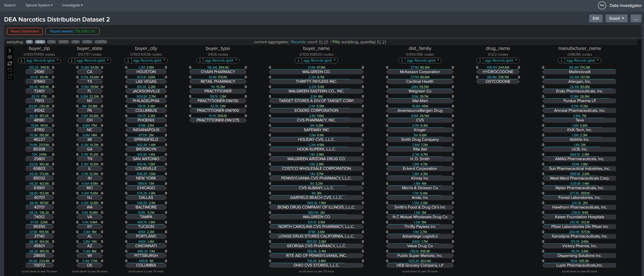Select the LAS VEGAS city node
644x276 pixels.
(146, 82)
